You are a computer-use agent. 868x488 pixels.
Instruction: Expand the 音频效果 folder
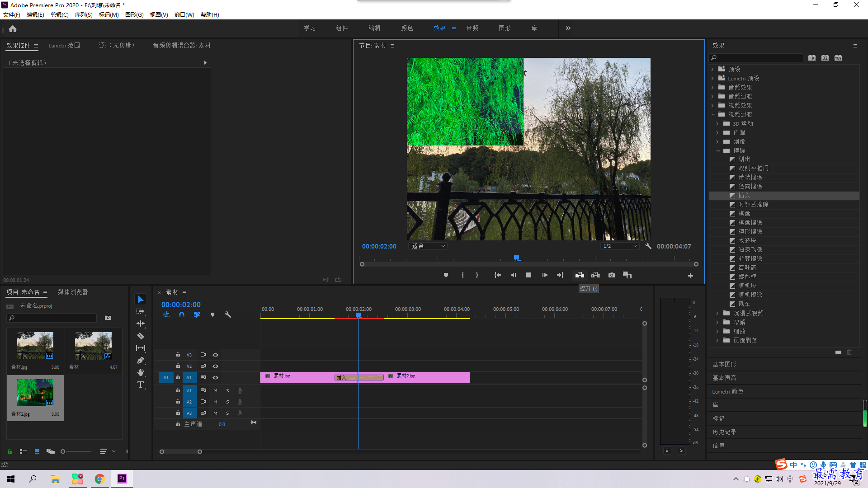712,87
